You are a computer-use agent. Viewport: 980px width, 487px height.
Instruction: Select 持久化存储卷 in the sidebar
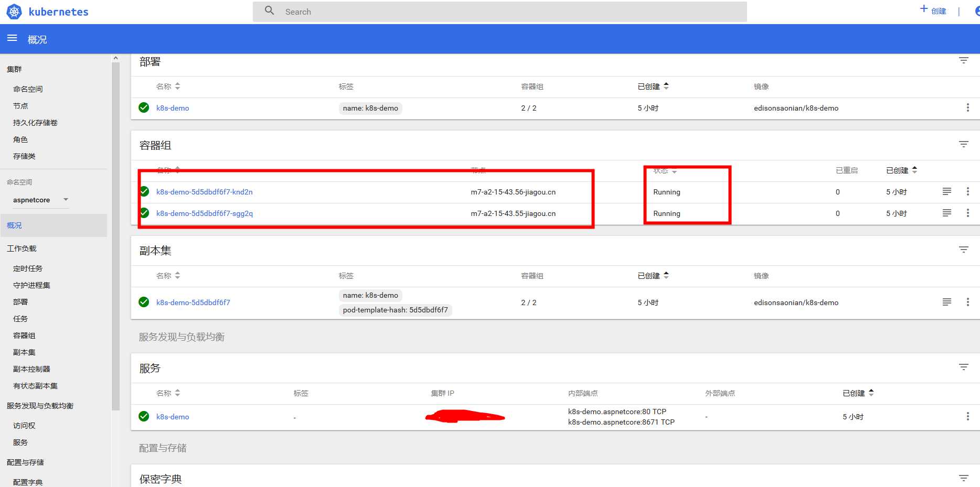click(35, 123)
